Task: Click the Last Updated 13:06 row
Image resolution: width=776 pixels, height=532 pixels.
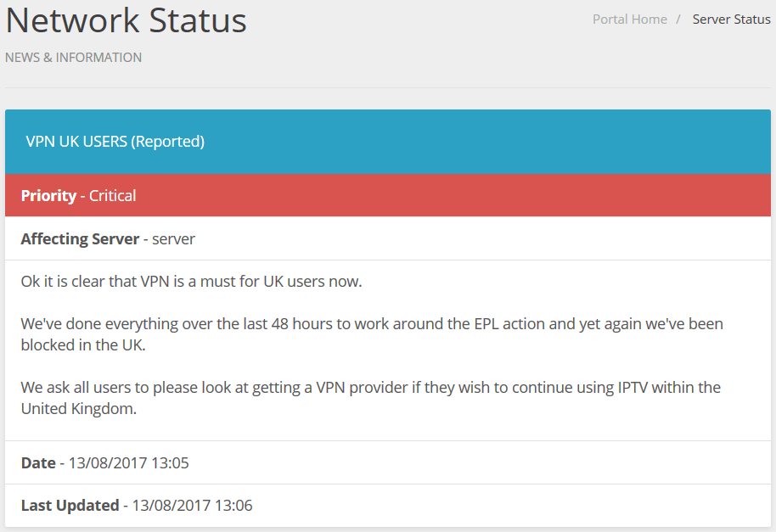Action: (x=388, y=506)
